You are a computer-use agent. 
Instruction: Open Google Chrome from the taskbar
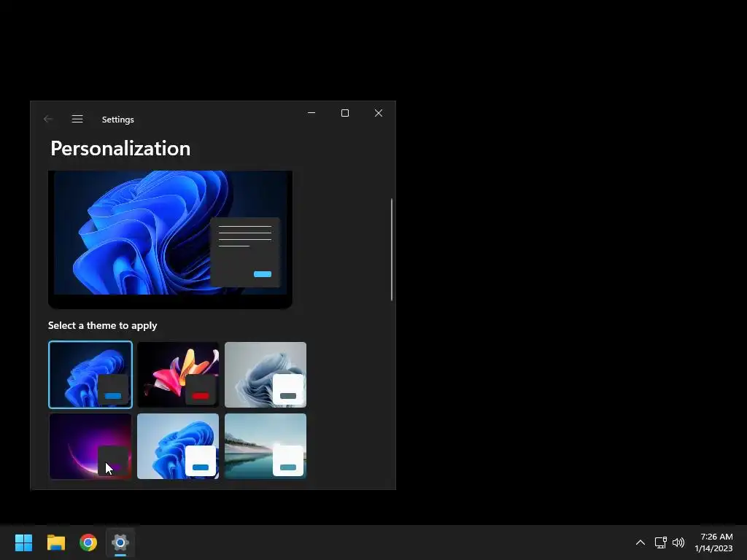pos(88,542)
